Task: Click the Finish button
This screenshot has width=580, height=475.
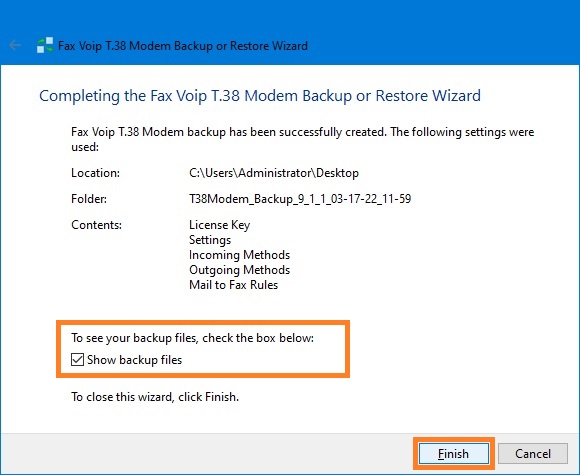Action: (453, 454)
